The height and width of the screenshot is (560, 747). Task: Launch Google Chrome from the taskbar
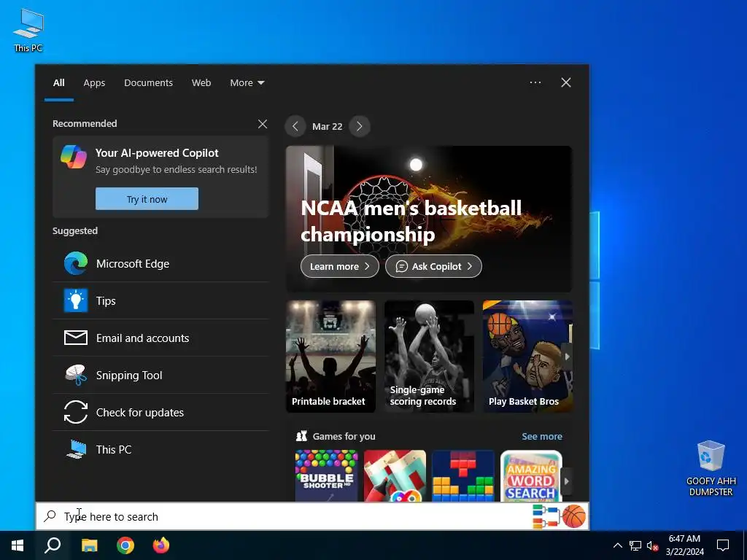(125, 545)
